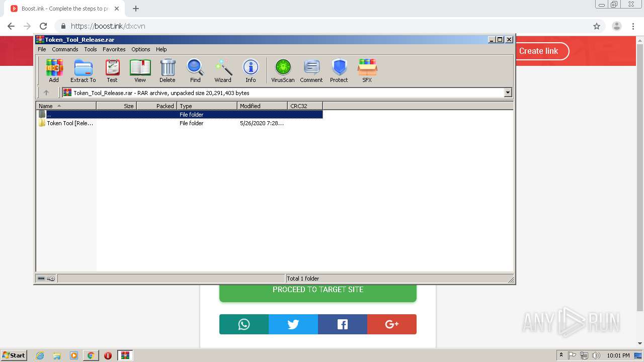
Task: Open the Comment tool
Action: click(311, 70)
